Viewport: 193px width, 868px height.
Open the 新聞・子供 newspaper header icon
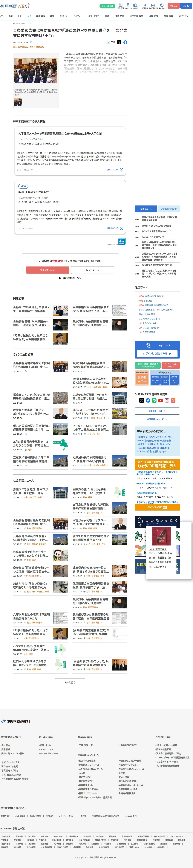pos(120,6)
